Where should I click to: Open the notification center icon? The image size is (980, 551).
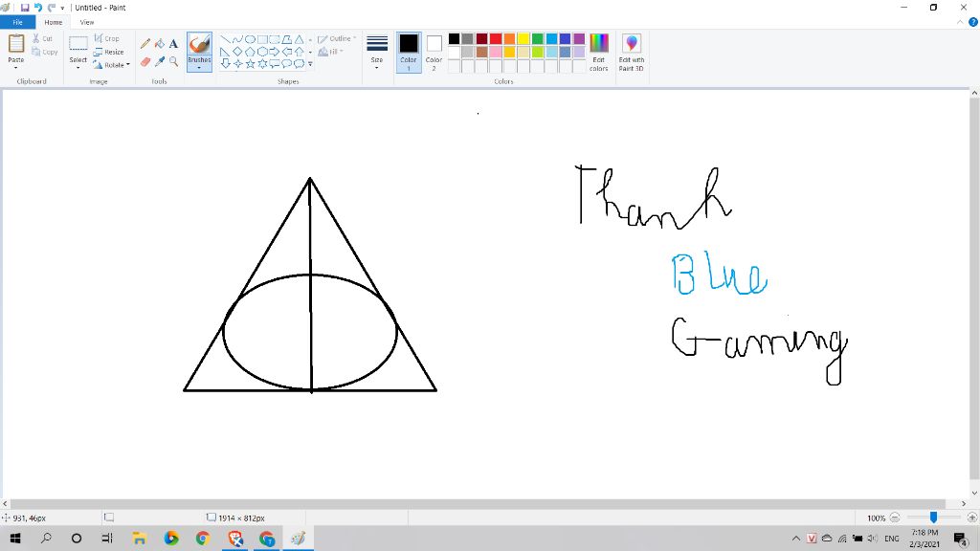tap(960, 538)
